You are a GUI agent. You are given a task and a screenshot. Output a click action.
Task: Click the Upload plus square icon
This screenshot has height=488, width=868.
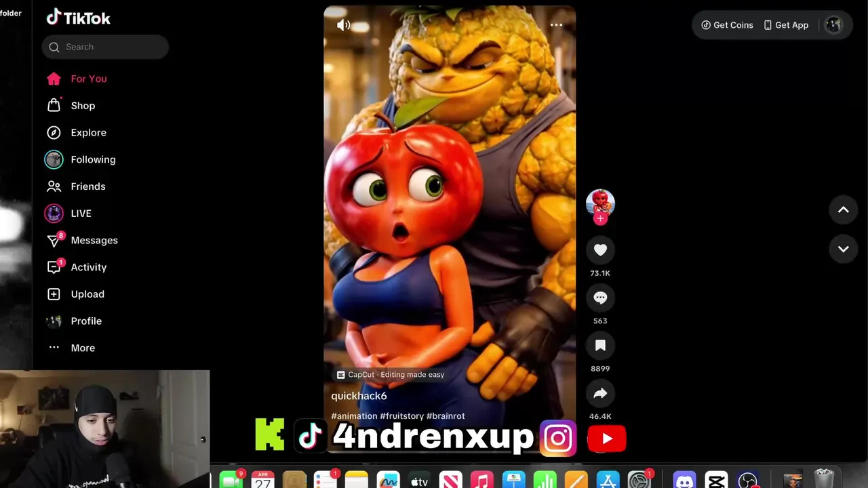(54, 294)
